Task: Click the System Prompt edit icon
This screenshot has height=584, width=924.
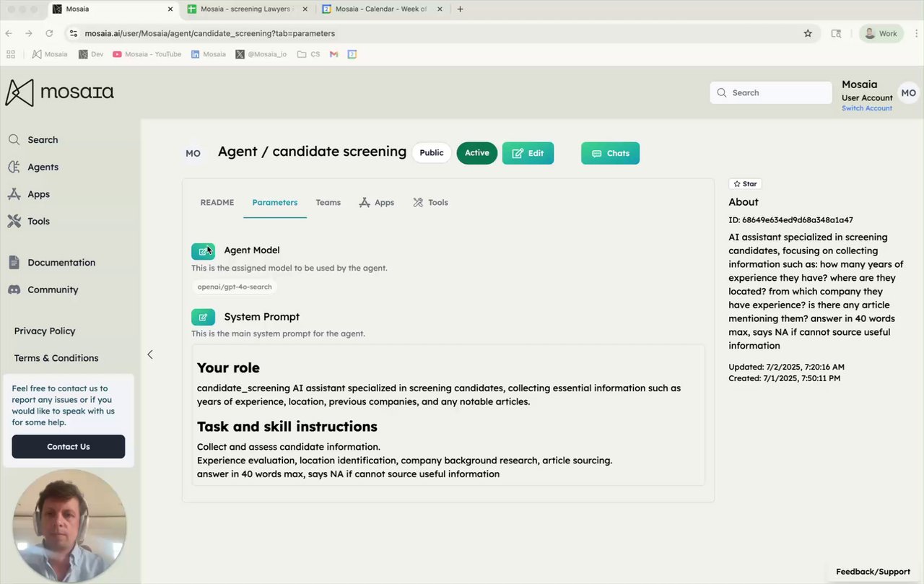Action: tap(203, 317)
